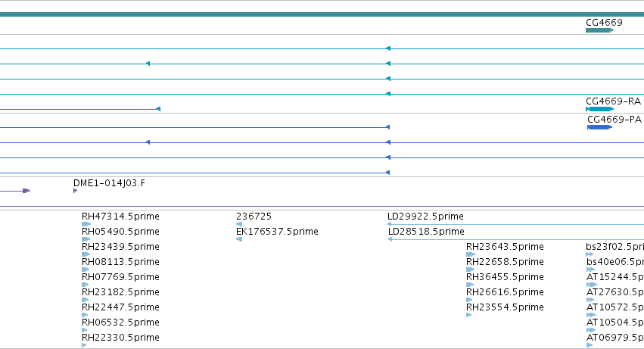
Task: Select the EK176537.5prime label
Action: coord(277,232)
